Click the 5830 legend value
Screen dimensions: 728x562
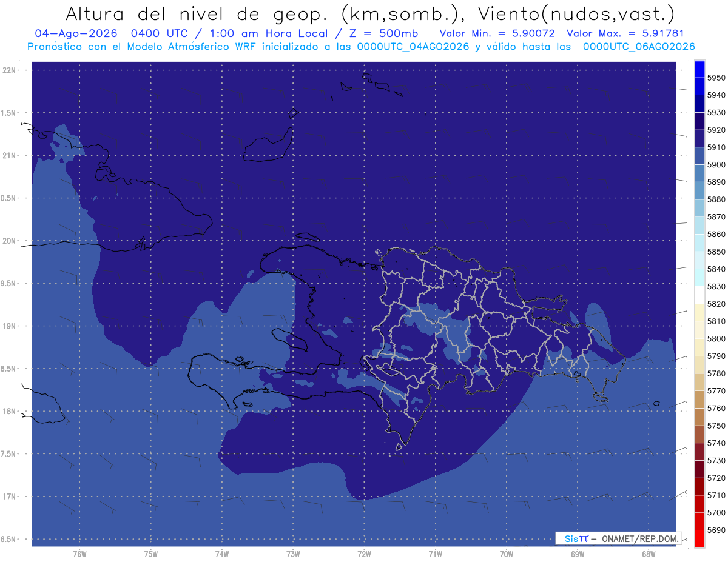pos(716,287)
